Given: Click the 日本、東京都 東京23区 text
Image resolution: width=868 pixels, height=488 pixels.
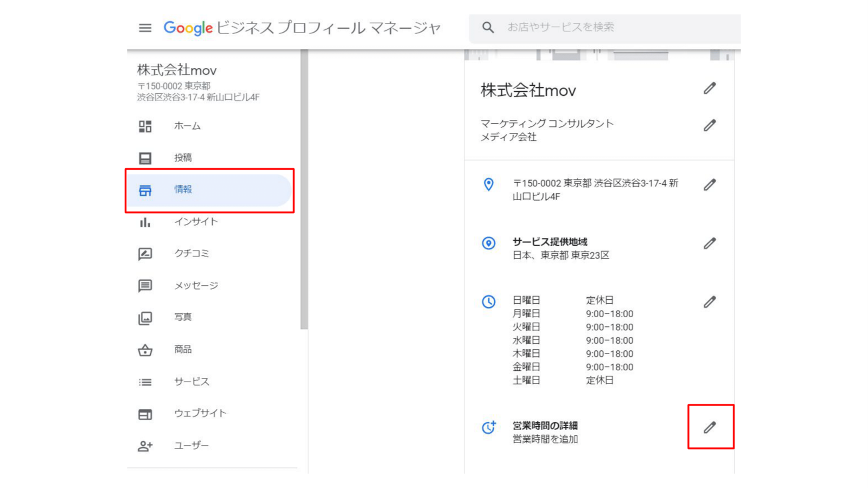Looking at the screenshot, I should coord(561,255).
